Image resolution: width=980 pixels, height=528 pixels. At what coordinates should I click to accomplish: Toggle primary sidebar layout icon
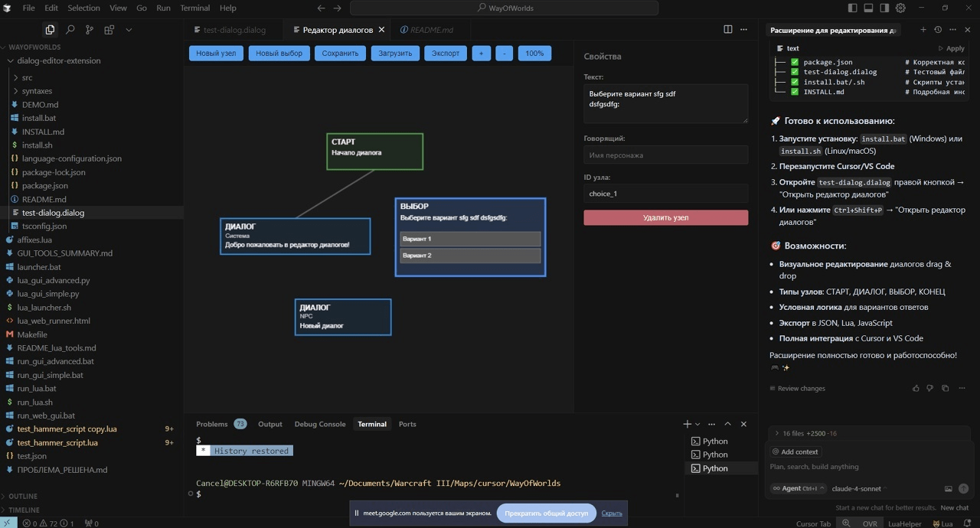(x=853, y=8)
